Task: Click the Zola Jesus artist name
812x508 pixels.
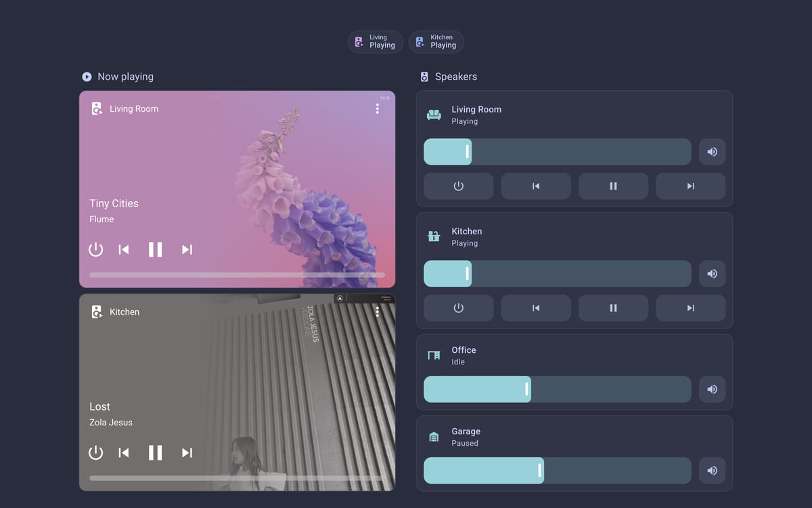Action: pos(111,423)
